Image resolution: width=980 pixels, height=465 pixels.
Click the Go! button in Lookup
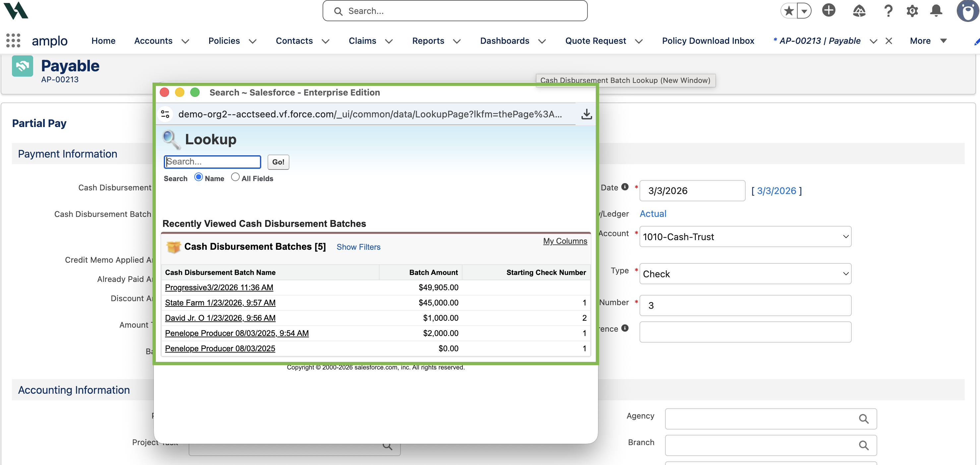pyautogui.click(x=278, y=162)
